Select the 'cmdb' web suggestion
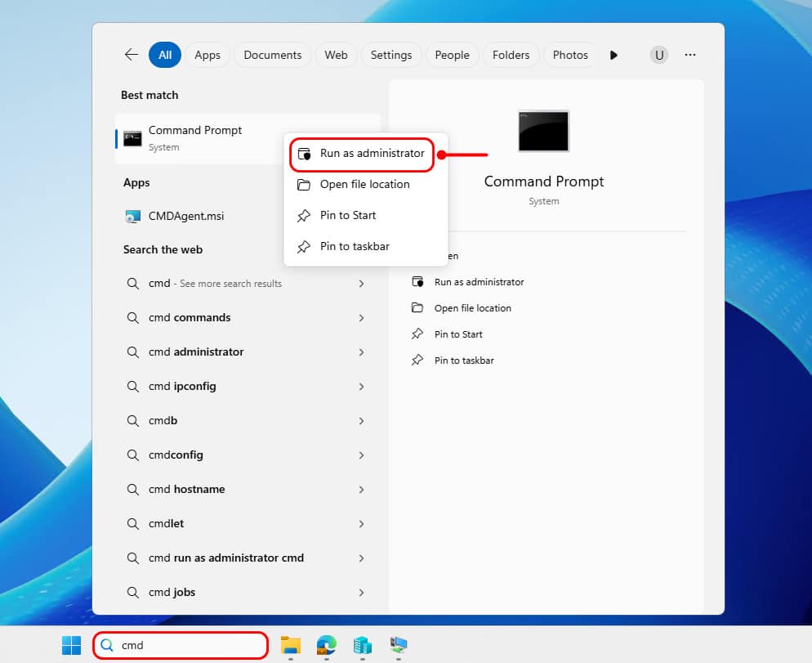 point(248,421)
